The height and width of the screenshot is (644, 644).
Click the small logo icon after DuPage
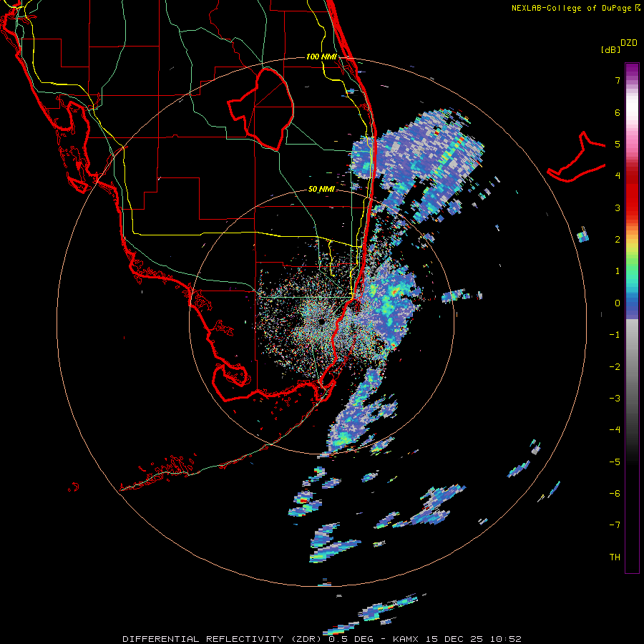(x=638, y=7)
